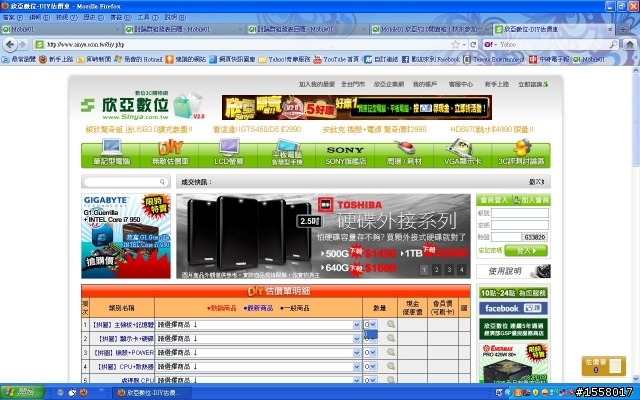Open the VGA graphics card category
This screenshot has height=400, width=640.
tap(462, 154)
